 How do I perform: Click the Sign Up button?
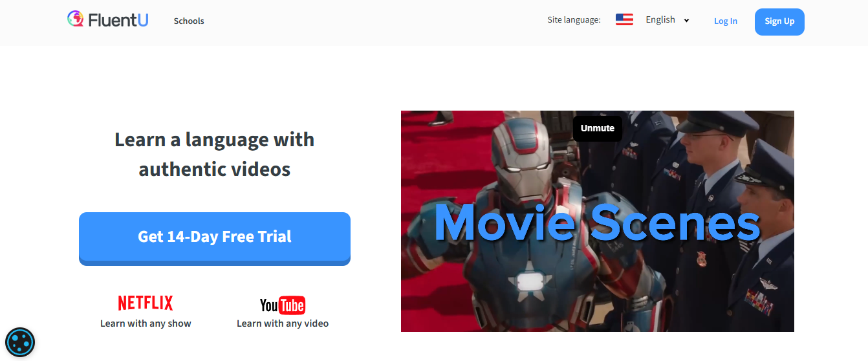point(779,21)
